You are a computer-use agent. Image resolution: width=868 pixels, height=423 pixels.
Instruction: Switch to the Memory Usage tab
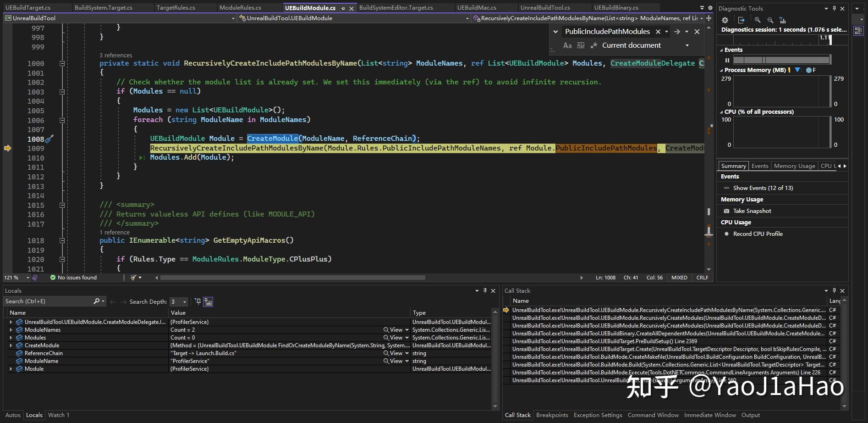(x=794, y=166)
